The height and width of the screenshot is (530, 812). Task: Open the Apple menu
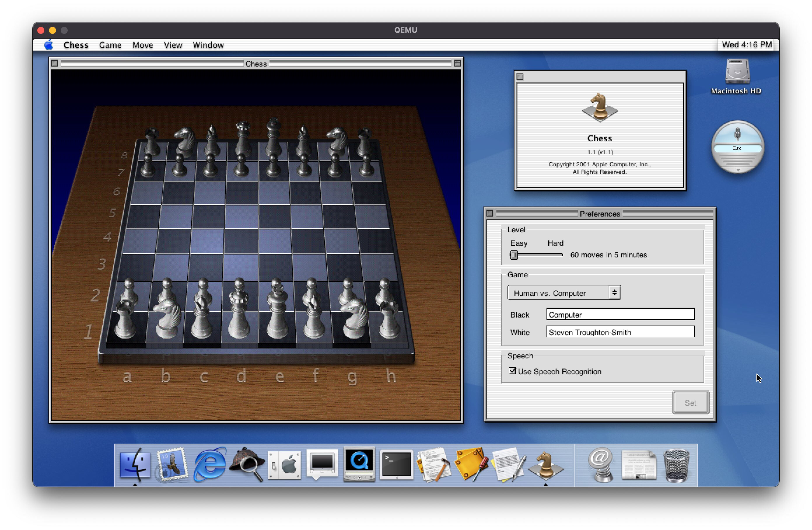click(49, 45)
